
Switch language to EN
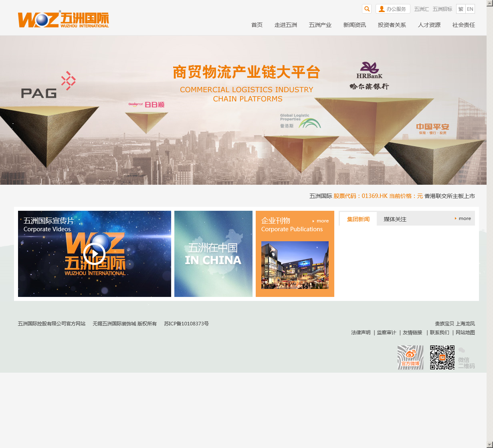[470, 9]
